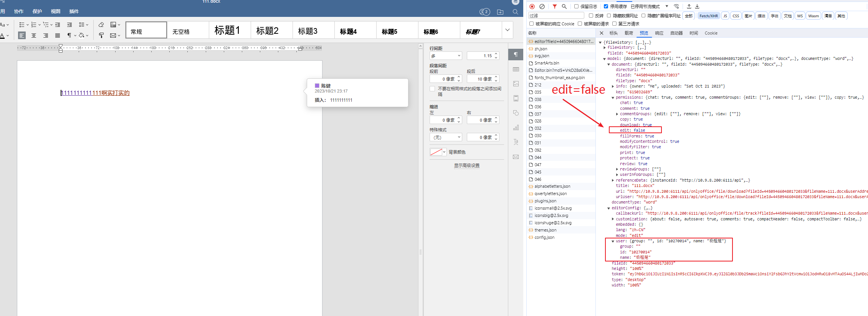This screenshot has height=316, width=868.
Task: Open paragraph line spacing tool
Action: 82,25
